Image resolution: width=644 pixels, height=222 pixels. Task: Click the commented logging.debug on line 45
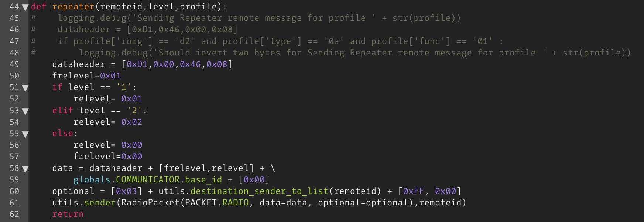(92, 18)
